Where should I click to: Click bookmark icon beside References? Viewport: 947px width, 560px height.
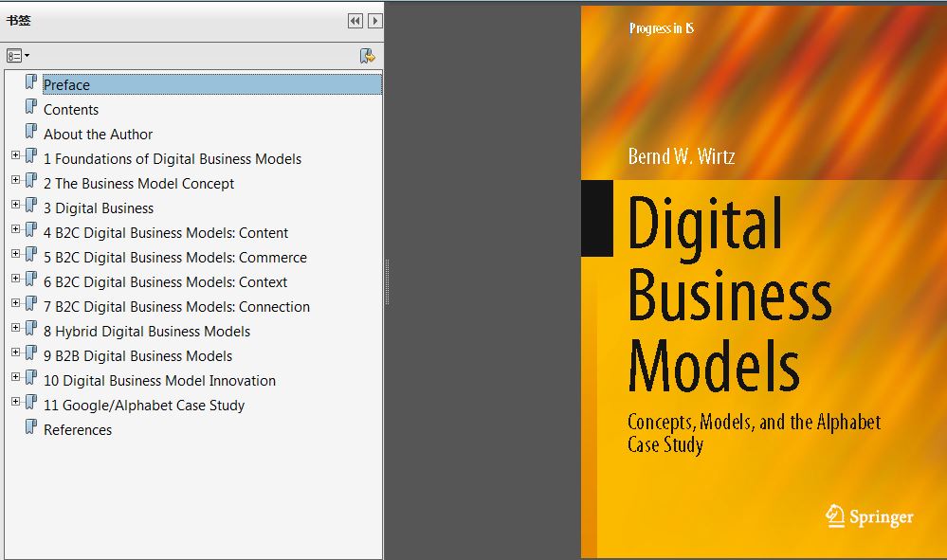[30, 427]
